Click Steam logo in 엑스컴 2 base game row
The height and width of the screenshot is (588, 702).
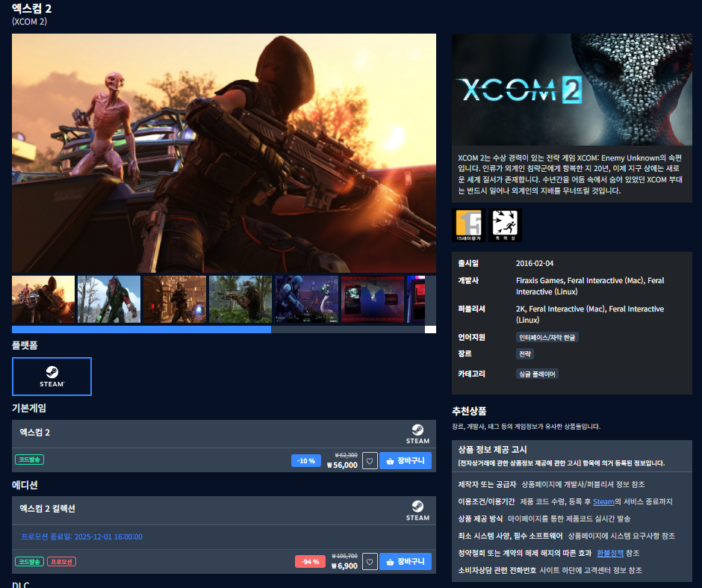[417, 434]
